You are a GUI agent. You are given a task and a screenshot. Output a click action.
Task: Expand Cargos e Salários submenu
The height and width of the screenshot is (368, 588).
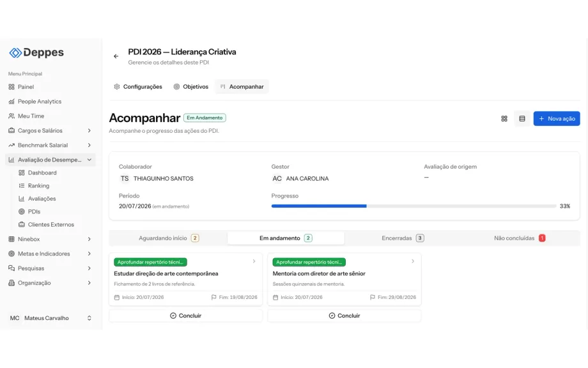click(x=89, y=131)
